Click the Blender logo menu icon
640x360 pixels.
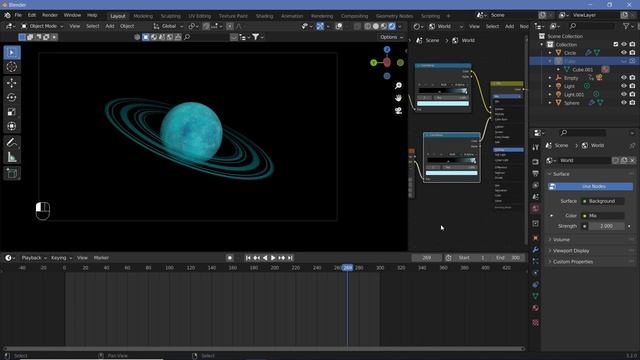[x=7, y=15]
